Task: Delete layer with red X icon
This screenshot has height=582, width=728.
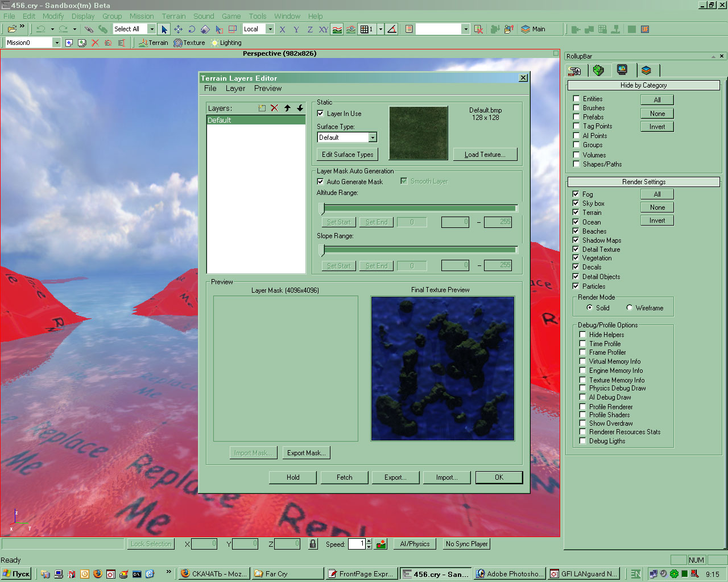Action: (274, 108)
